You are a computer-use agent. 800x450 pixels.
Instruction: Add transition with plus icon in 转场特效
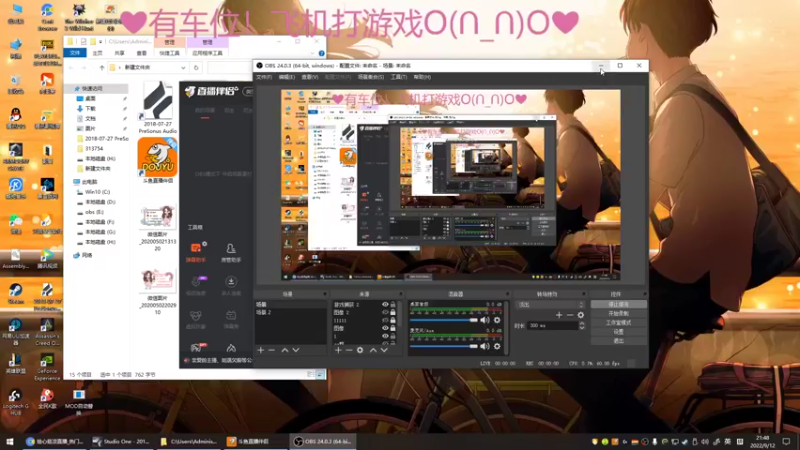coord(559,315)
